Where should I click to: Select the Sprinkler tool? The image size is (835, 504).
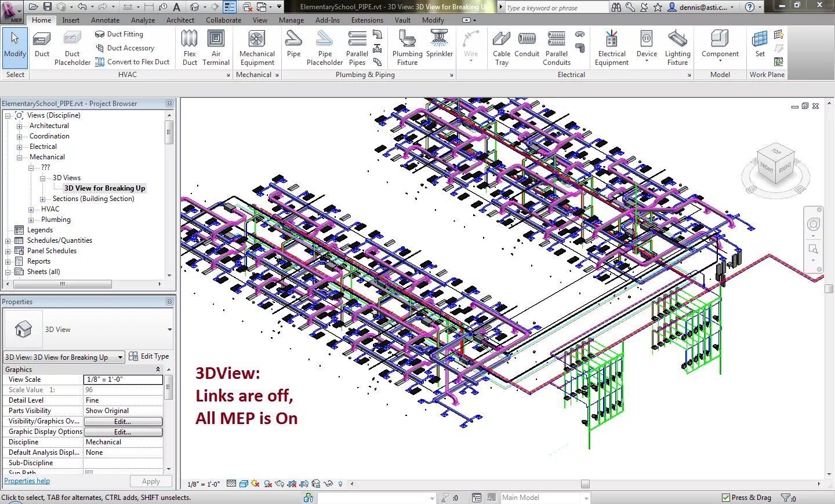(440, 45)
